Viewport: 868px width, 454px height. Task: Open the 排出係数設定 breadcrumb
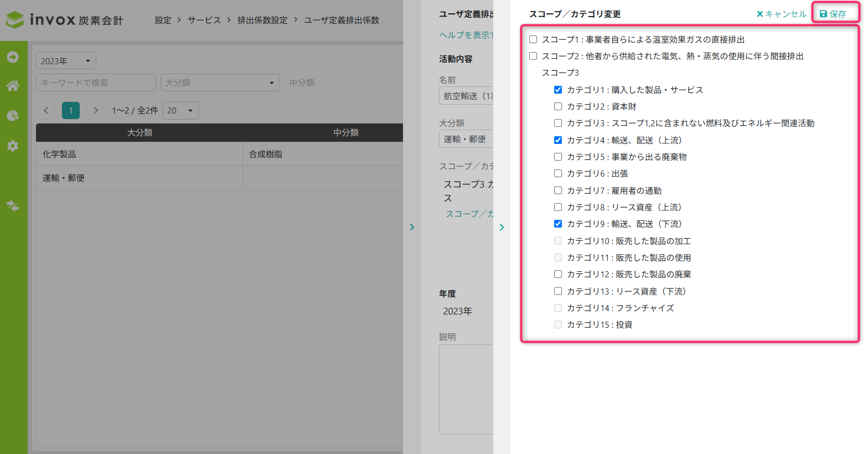262,20
